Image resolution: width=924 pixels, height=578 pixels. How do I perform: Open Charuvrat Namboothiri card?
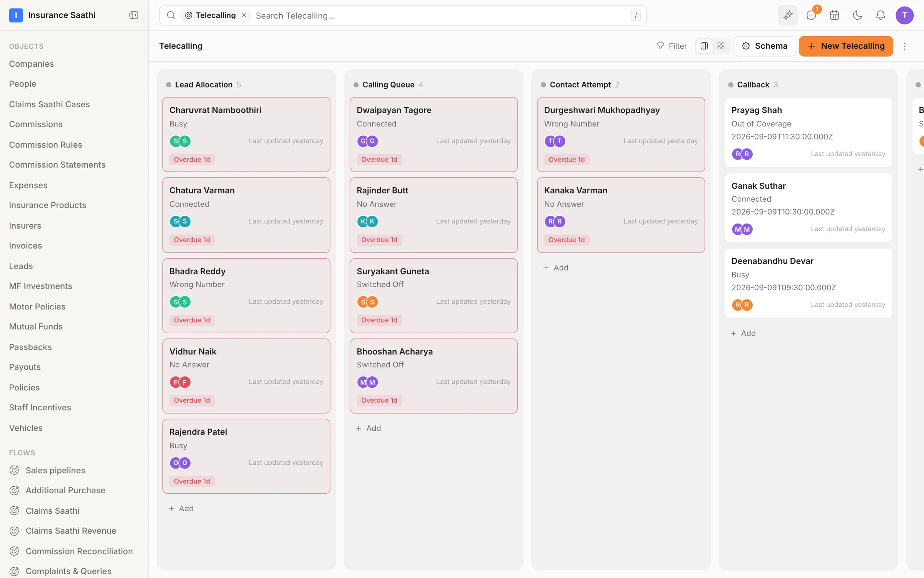(246, 134)
